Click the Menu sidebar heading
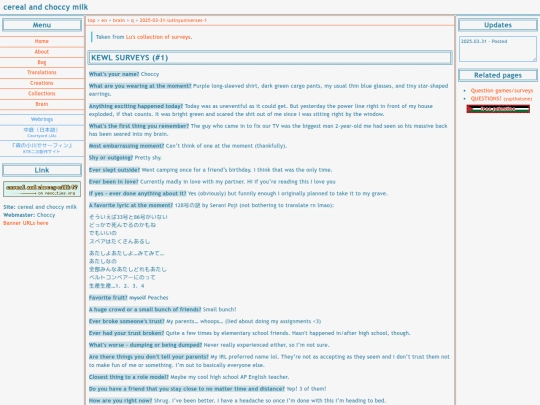Image resolution: width=540 pixels, height=405 pixels. 42,25
